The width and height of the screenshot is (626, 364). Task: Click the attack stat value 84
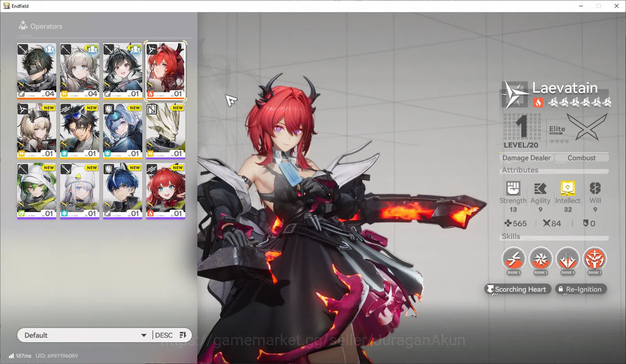click(552, 223)
